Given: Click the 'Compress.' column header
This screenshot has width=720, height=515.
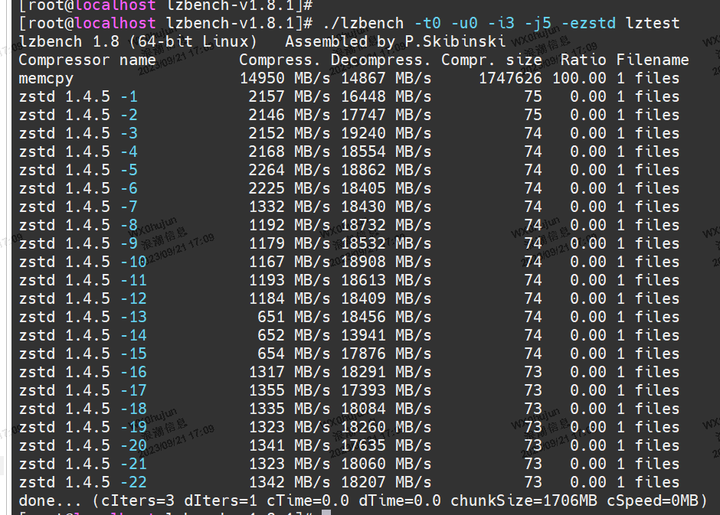Looking at the screenshot, I should point(280,60).
